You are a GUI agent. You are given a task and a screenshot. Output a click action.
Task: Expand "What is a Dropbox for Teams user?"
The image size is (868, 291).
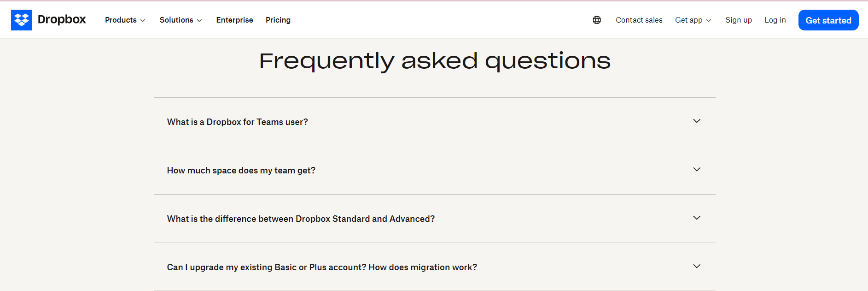pyautogui.click(x=237, y=122)
